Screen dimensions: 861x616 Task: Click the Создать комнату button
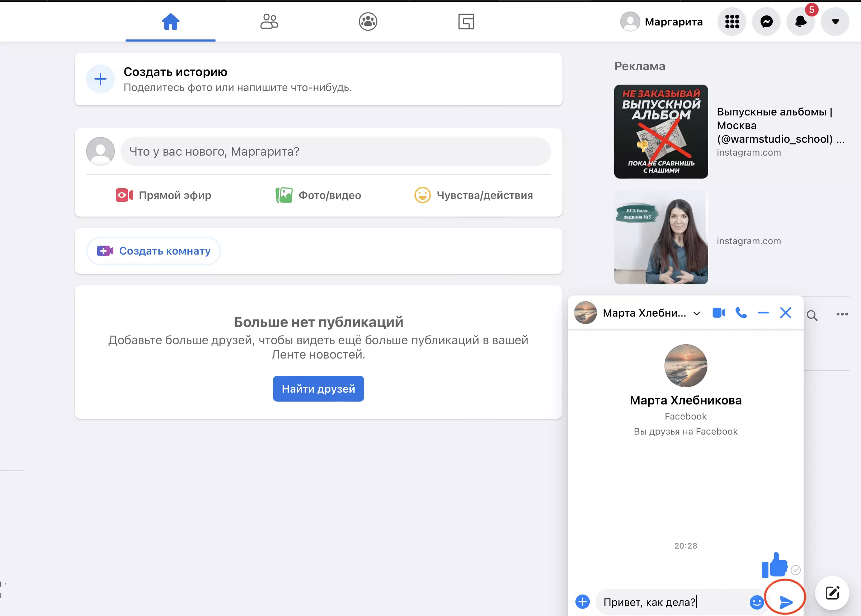[154, 251]
